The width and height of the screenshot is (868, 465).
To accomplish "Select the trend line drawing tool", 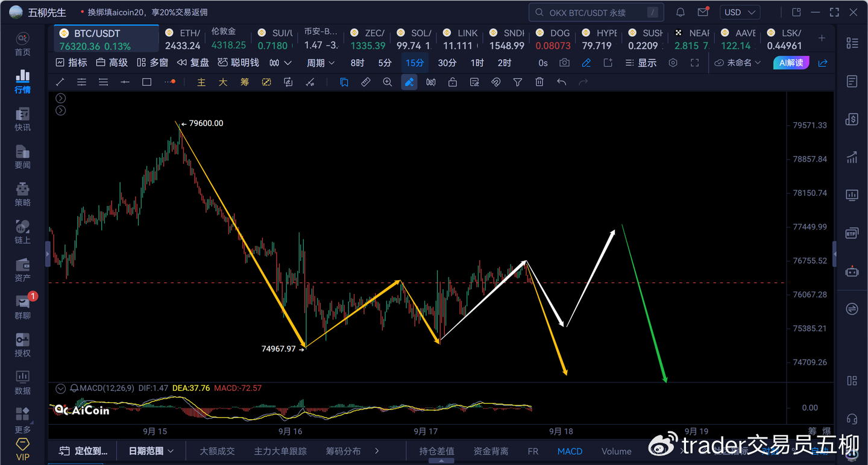I will [60, 83].
